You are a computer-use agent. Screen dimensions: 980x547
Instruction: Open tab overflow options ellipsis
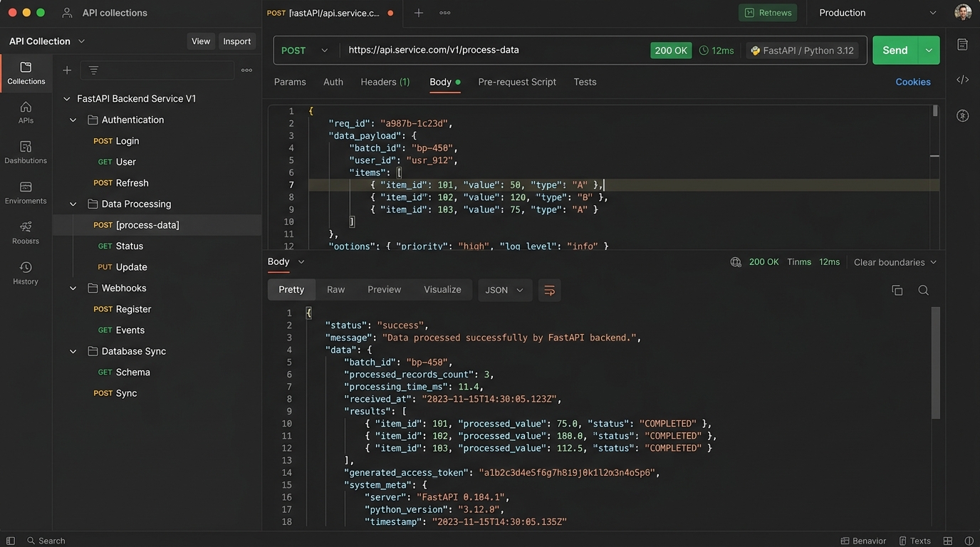tap(445, 13)
